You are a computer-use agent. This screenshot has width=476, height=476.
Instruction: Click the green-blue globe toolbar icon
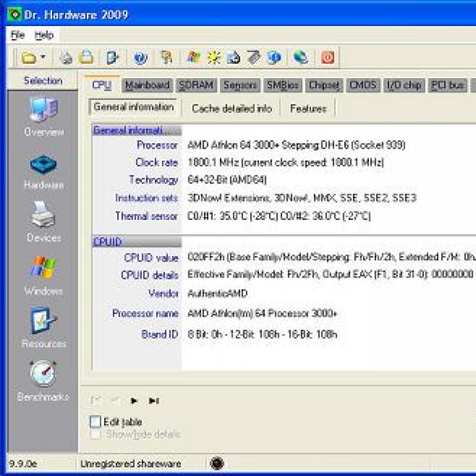pyautogui.click(x=301, y=57)
